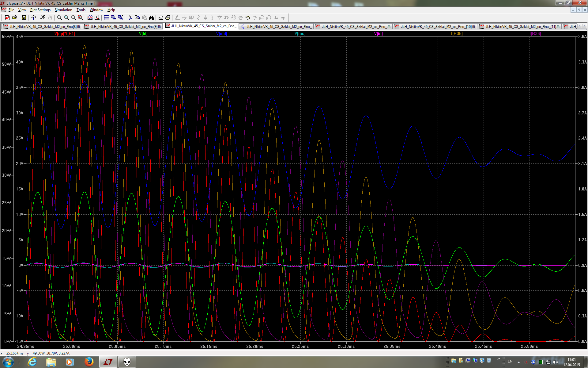Zoom out with the magnifier-minus icon
This screenshot has height=368, width=588.
point(73,18)
